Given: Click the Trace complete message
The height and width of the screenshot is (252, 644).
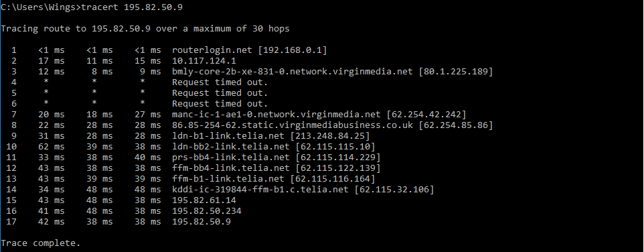Looking at the screenshot, I should point(41,243).
